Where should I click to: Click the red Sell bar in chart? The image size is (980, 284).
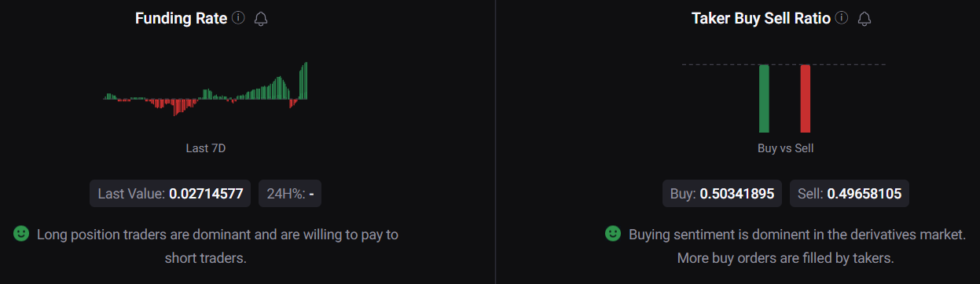pyautogui.click(x=805, y=99)
